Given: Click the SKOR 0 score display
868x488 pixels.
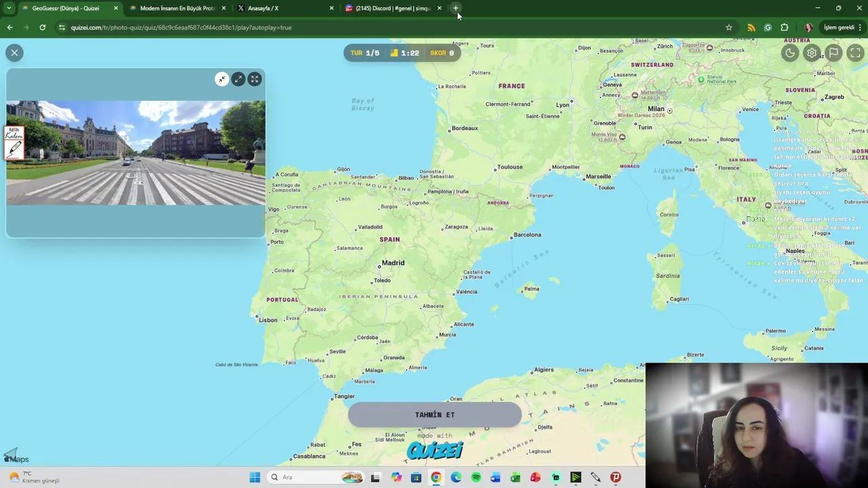Looking at the screenshot, I should point(442,53).
